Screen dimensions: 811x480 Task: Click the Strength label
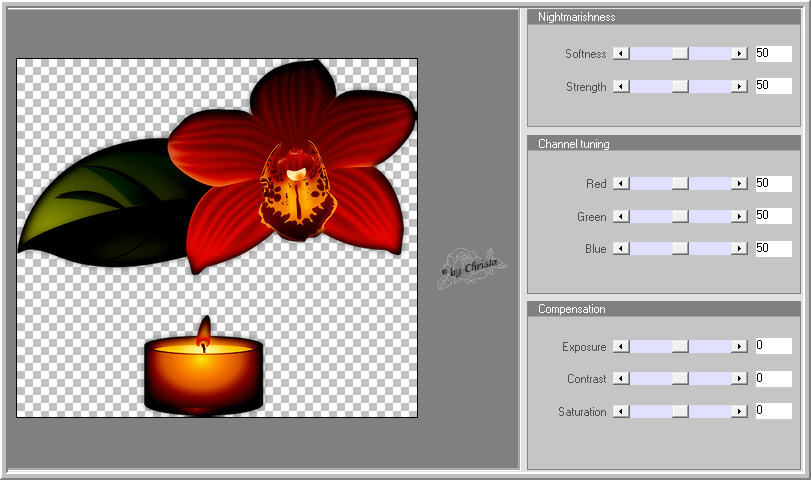click(x=586, y=87)
